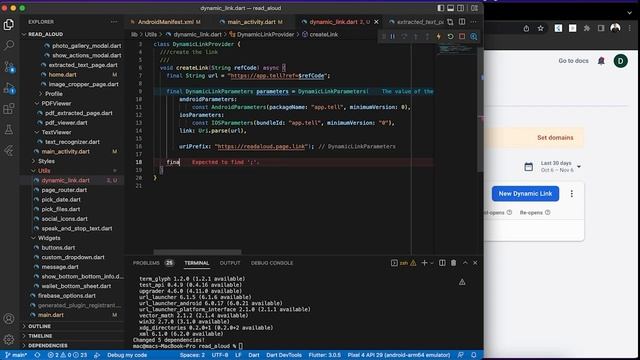Open page_router.dart in the explorer

tap(64, 190)
